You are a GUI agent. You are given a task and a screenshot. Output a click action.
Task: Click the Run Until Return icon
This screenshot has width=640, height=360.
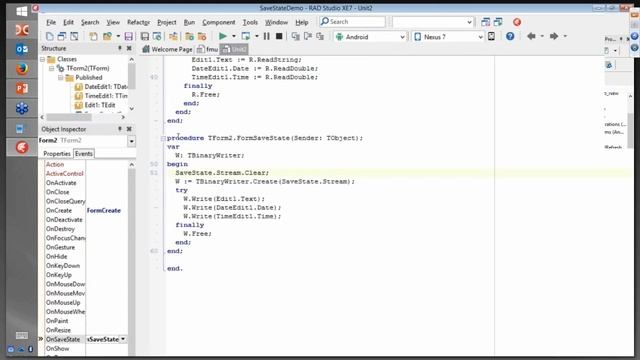tap(320, 36)
